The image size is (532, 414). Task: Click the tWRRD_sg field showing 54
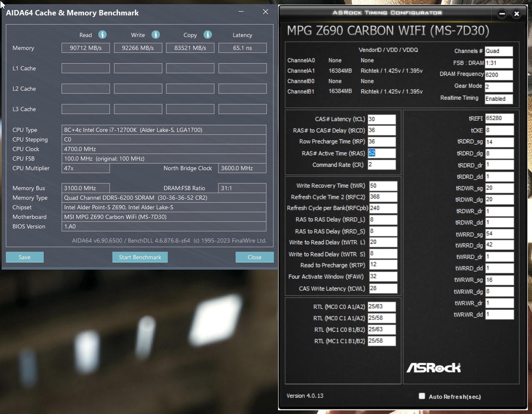500,234
